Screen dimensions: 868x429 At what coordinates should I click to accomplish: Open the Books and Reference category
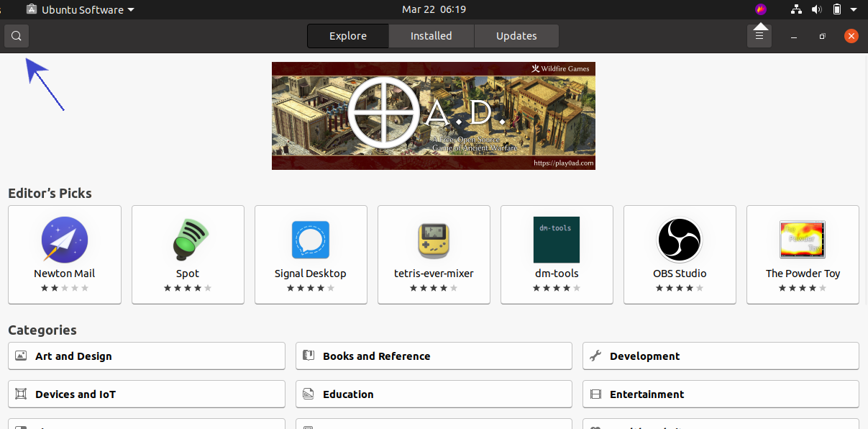click(x=434, y=356)
